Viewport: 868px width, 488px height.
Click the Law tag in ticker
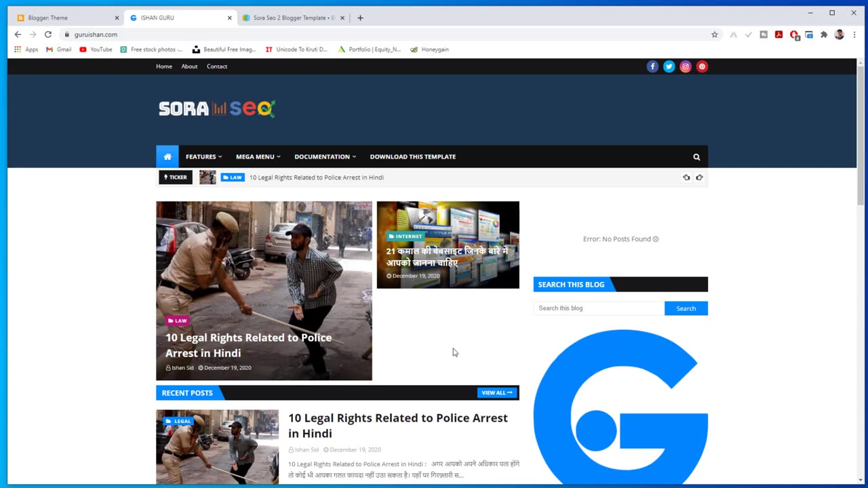click(233, 178)
